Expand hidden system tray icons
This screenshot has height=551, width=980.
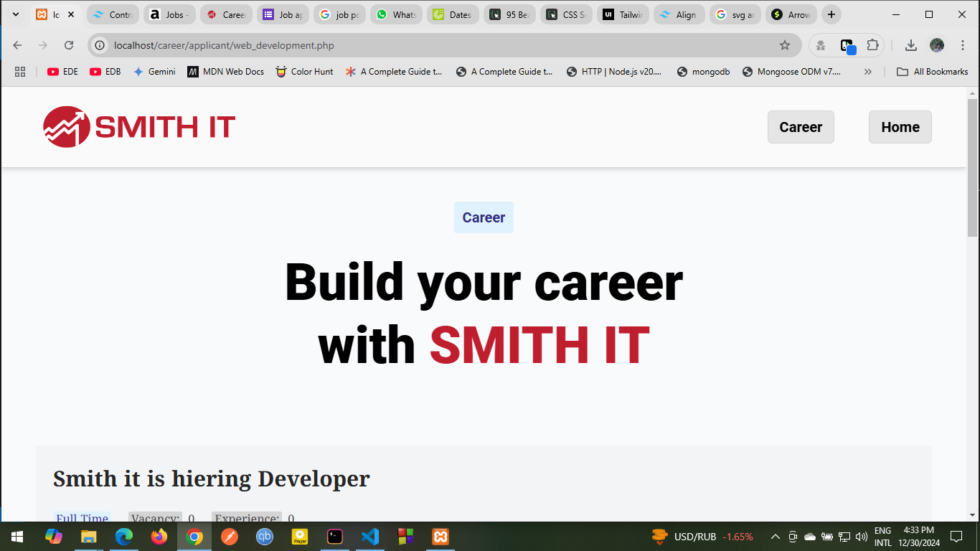[x=775, y=537]
